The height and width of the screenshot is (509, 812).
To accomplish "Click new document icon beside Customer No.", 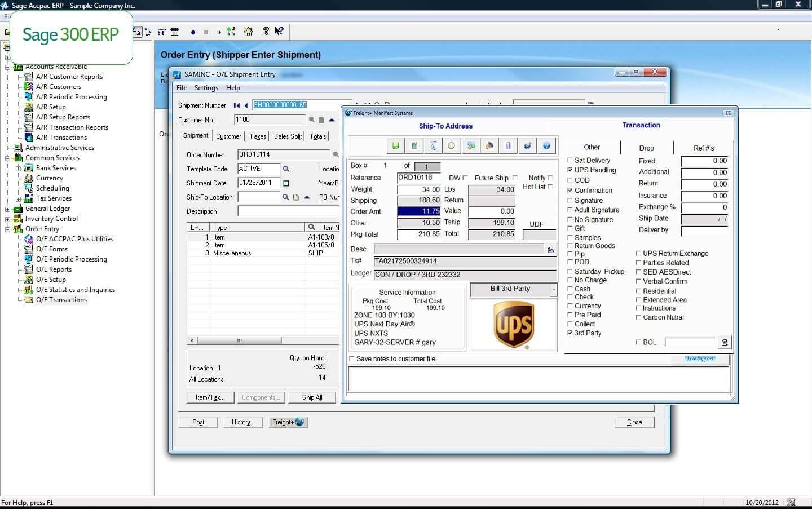I will (x=321, y=119).
